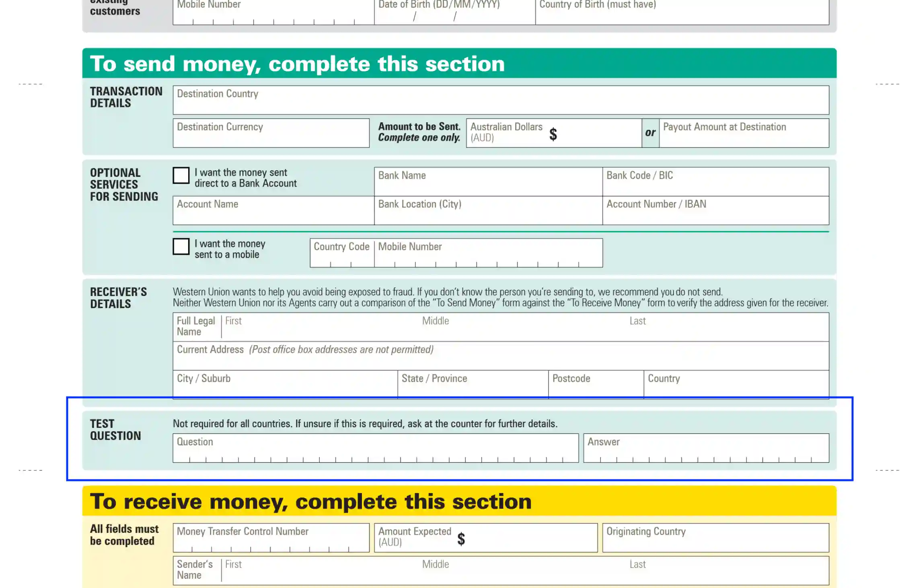Image resolution: width=900 pixels, height=588 pixels.
Task: Click the Account Number / IBAN field
Action: pos(716,211)
